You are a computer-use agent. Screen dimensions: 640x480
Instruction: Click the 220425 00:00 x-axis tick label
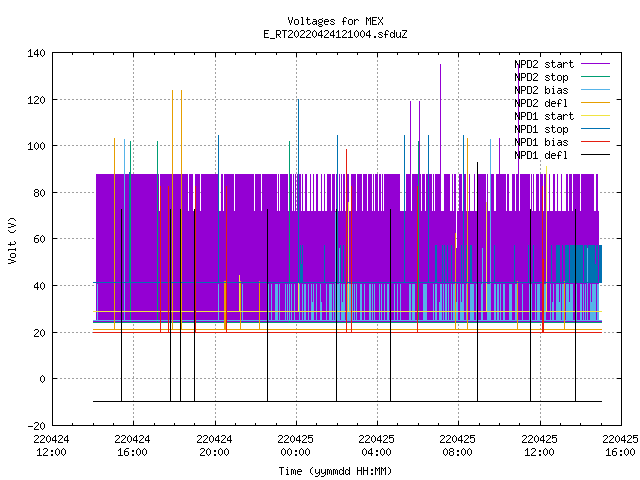point(295,446)
